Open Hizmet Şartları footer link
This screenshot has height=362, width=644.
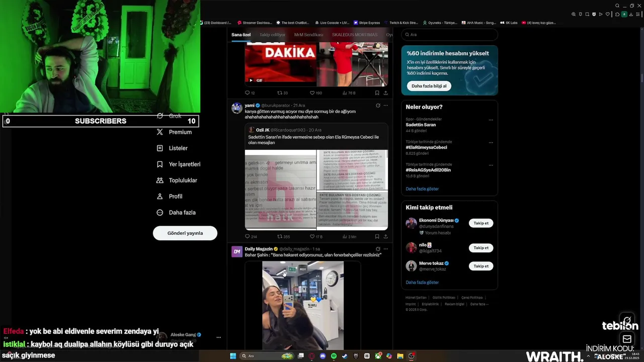[x=416, y=298]
